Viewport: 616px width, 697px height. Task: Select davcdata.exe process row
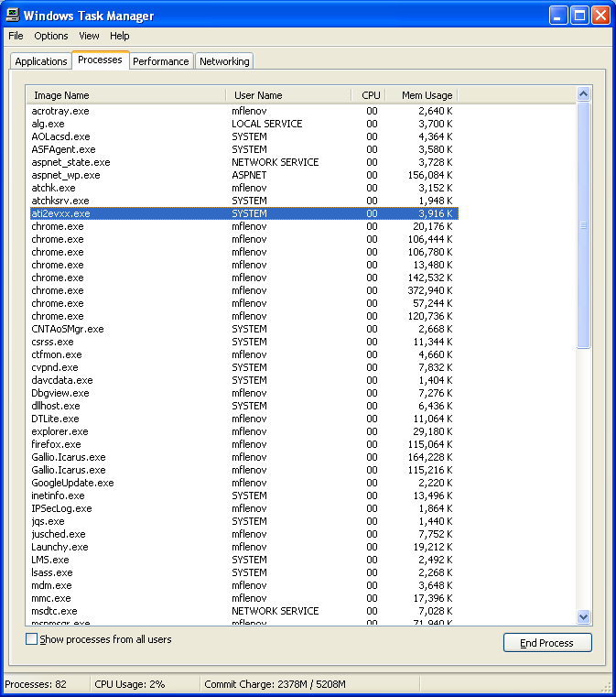pos(243,380)
